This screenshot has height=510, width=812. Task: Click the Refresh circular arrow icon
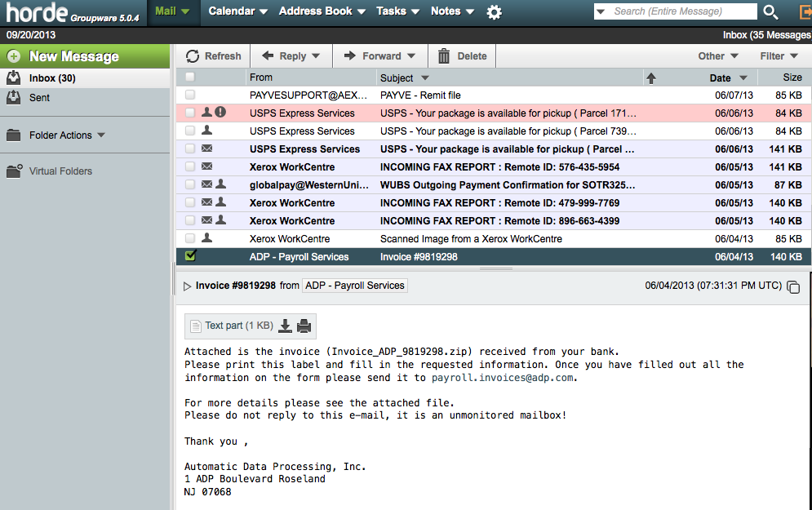pyautogui.click(x=193, y=56)
